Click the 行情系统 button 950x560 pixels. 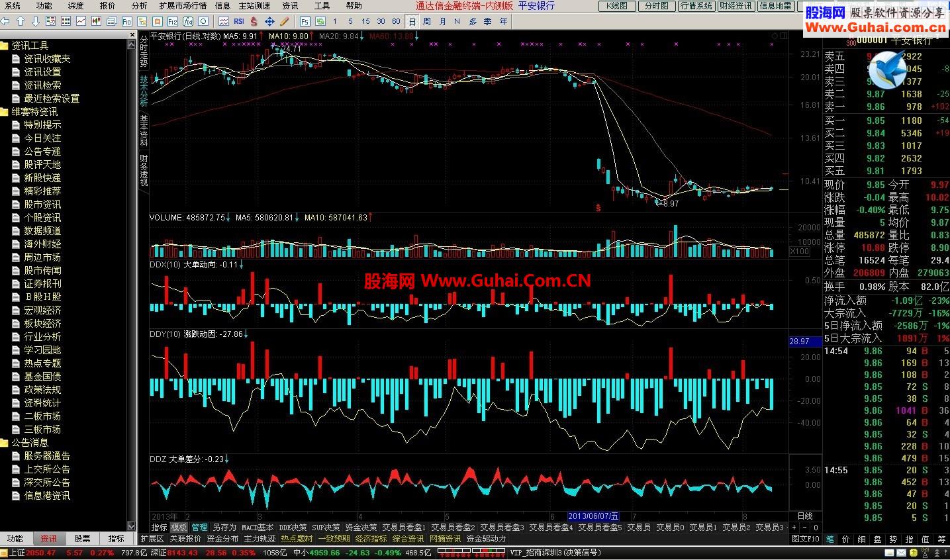point(696,6)
